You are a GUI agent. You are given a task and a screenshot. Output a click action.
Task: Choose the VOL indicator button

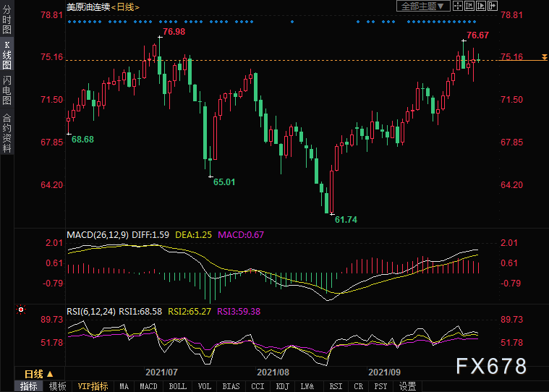(x=205, y=386)
